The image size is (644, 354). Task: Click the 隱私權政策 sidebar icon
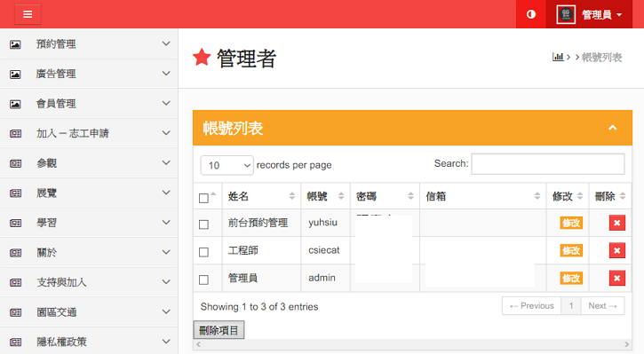[x=15, y=342]
